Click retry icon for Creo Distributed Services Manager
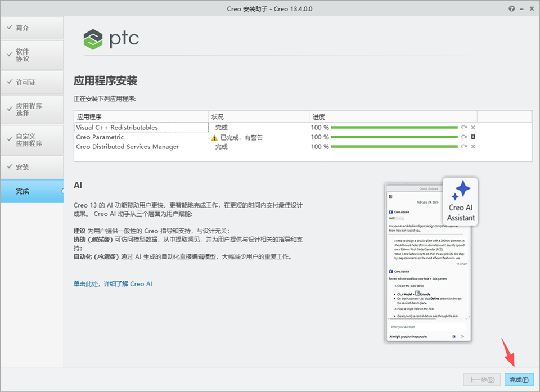 point(464,146)
